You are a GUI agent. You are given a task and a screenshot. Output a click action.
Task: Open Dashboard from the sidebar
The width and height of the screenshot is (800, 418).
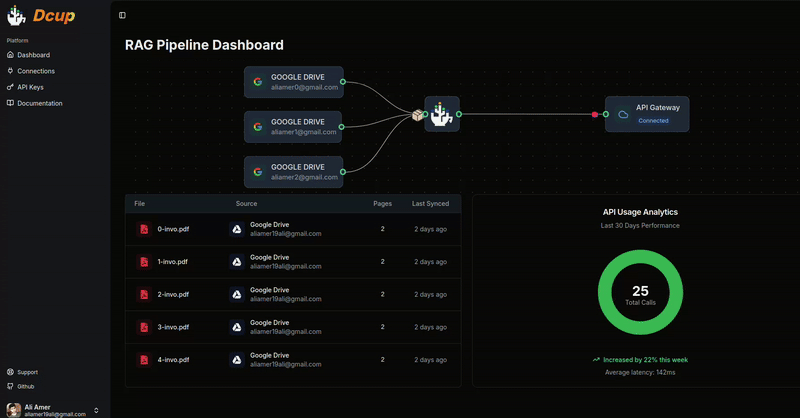point(33,55)
